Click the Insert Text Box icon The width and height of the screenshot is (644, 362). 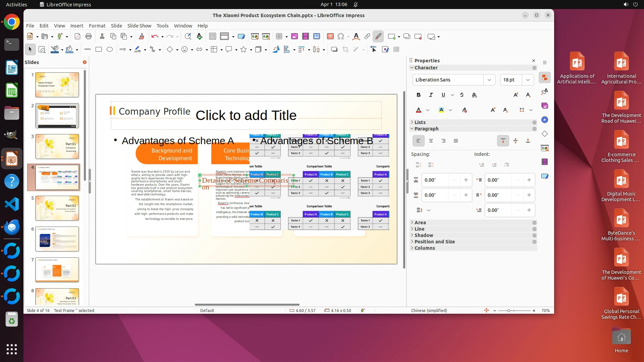[x=330, y=37]
